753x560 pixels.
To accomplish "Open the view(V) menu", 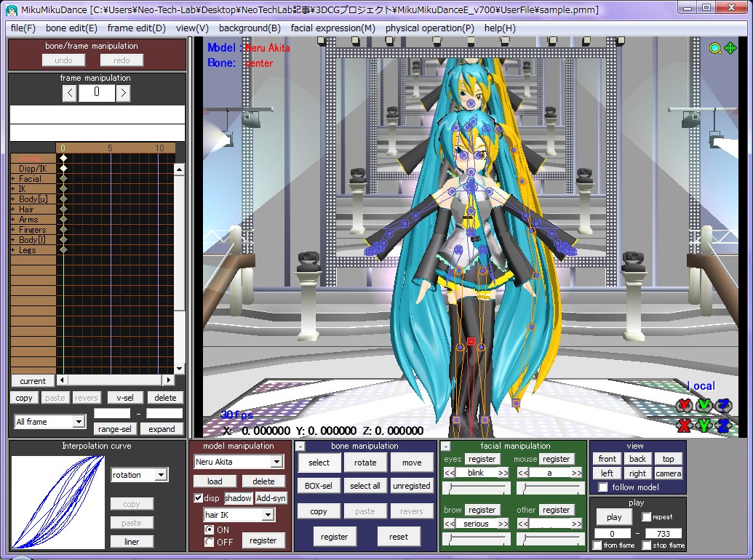I will (192, 28).
